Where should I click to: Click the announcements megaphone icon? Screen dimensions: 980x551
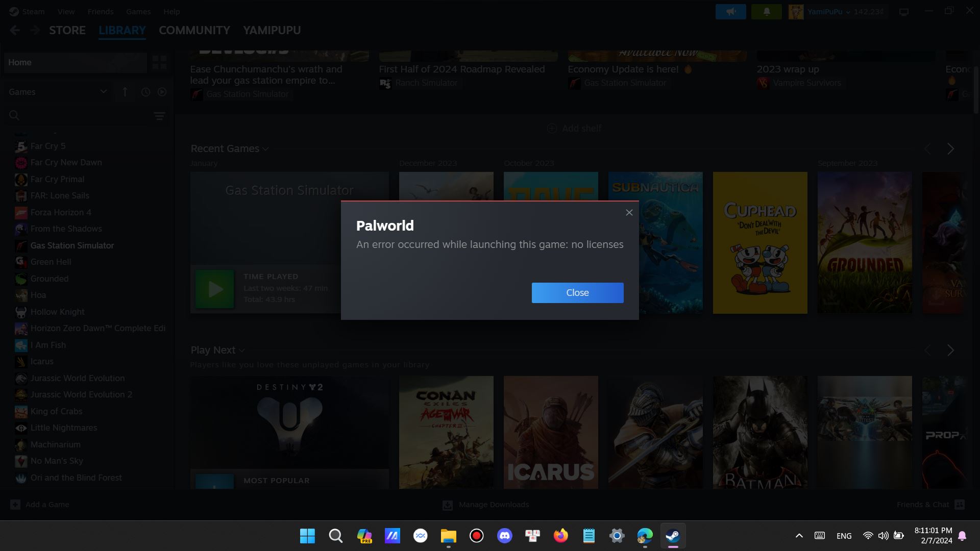(730, 12)
